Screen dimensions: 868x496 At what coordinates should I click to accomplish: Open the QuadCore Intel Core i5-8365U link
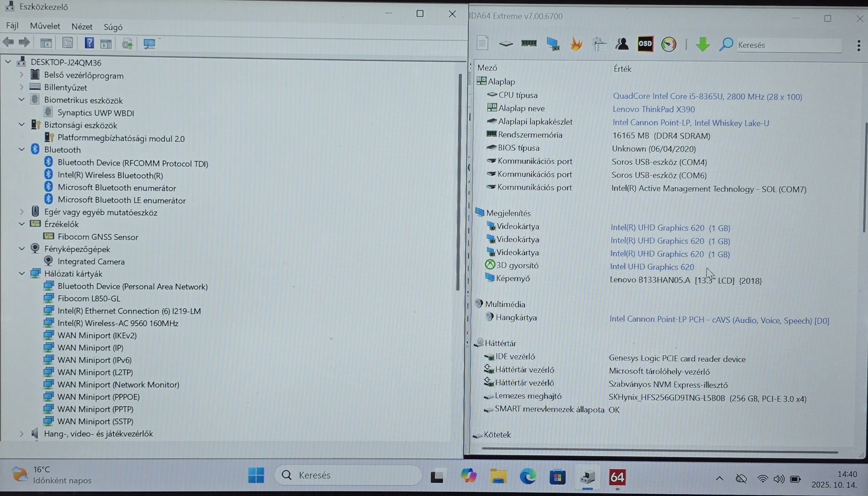[x=707, y=96]
